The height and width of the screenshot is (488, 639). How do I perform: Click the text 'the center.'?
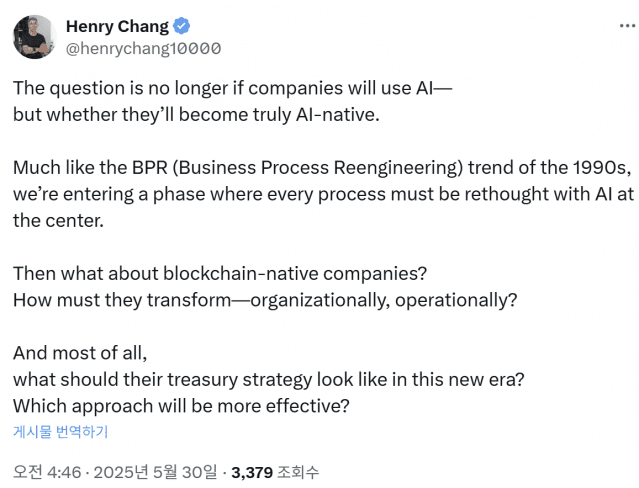(58, 221)
